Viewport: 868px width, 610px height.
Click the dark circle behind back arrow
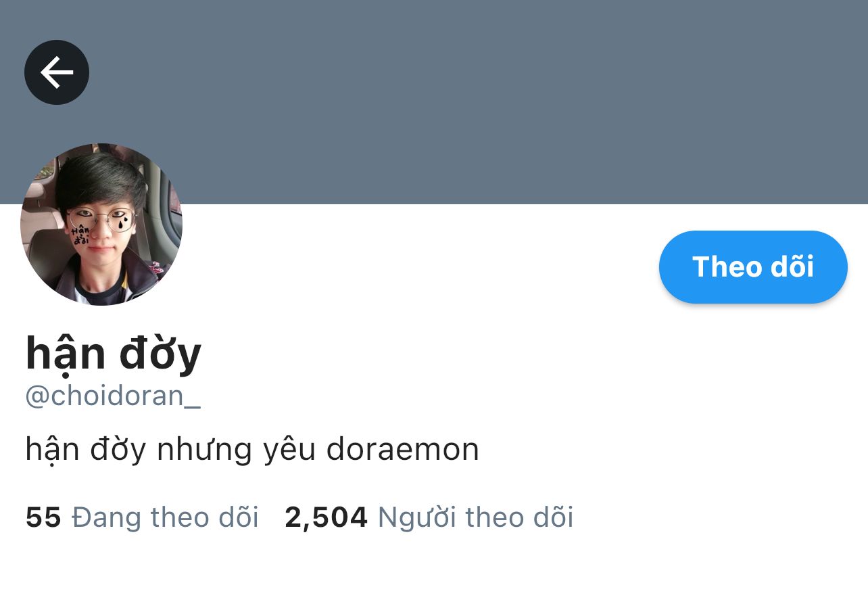tap(57, 72)
